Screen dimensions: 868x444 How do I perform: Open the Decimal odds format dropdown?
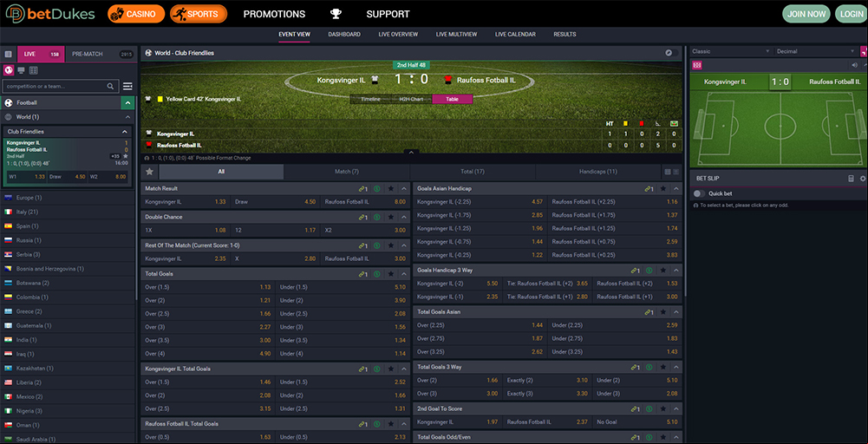click(x=815, y=51)
